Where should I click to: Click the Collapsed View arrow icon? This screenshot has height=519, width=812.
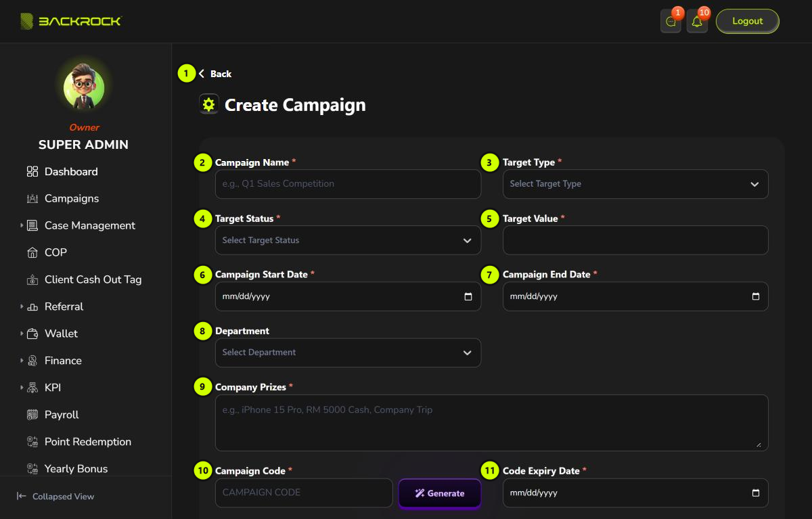[x=22, y=496]
